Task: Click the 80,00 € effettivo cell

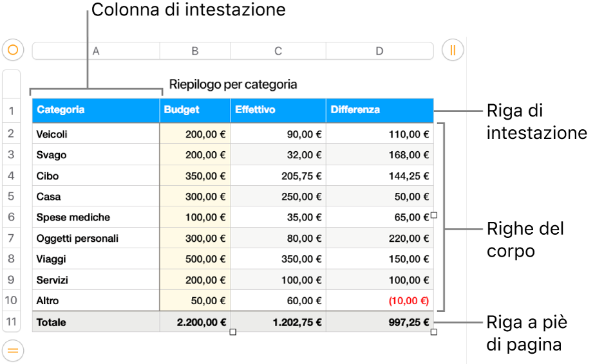Action: click(x=278, y=238)
